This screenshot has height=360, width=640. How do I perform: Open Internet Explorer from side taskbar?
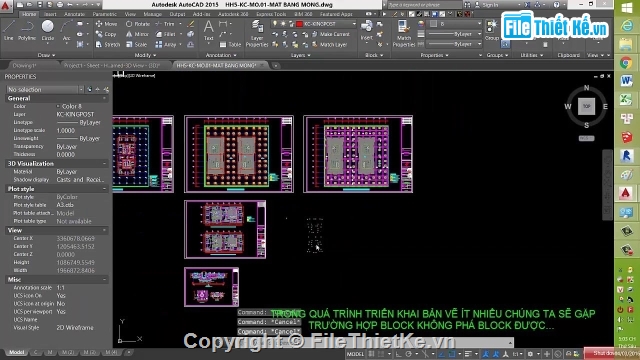(626, 26)
